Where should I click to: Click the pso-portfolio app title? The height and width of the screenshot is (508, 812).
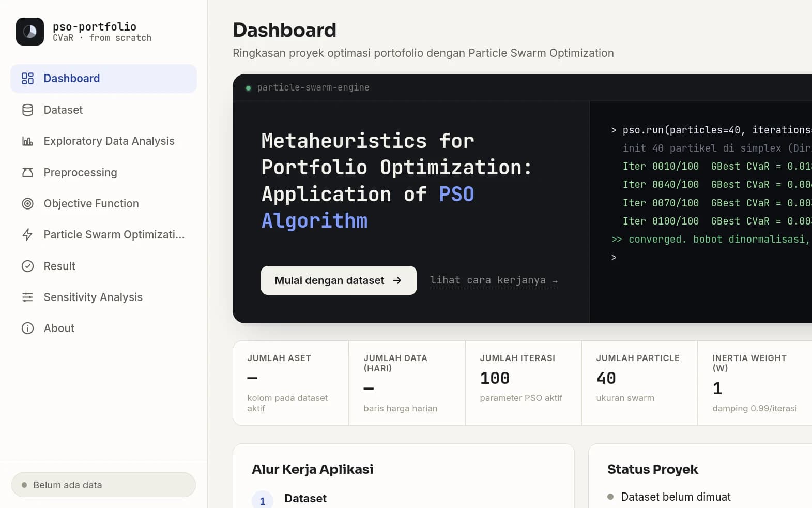(x=95, y=26)
